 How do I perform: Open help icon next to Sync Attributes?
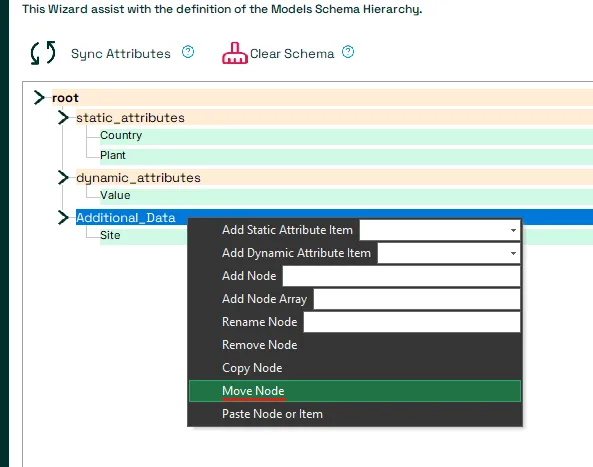pyautogui.click(x=188, y=52)
